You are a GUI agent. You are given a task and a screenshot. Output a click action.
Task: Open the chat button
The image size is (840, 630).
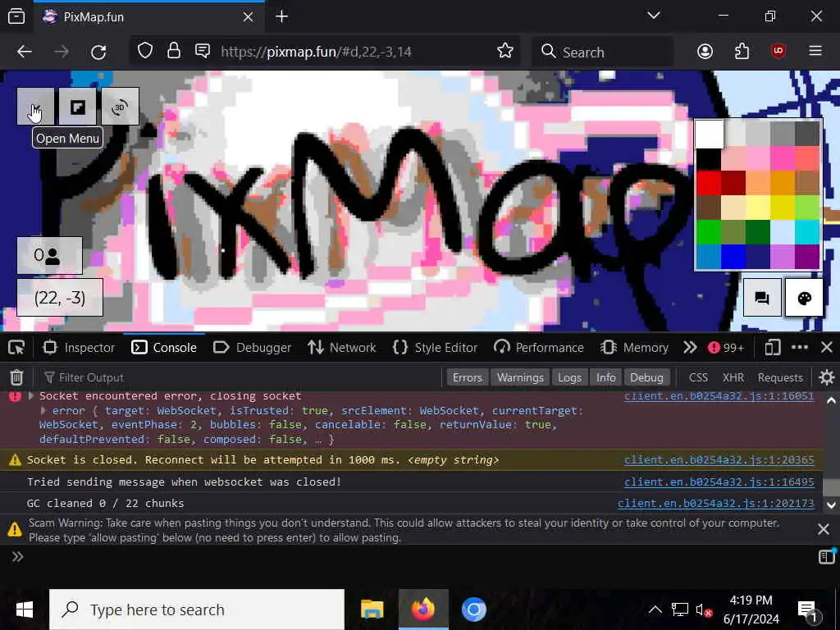tap(762, 298)
